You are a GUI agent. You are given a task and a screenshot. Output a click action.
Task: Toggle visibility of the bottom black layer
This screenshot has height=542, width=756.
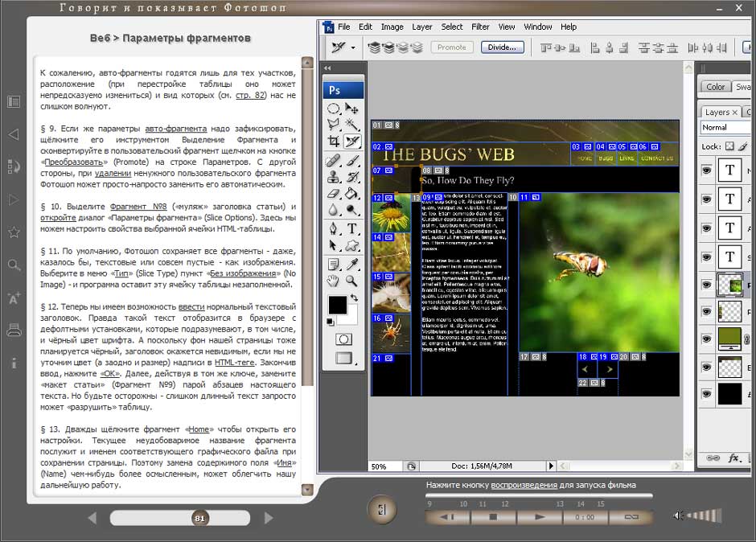(707, 394)
